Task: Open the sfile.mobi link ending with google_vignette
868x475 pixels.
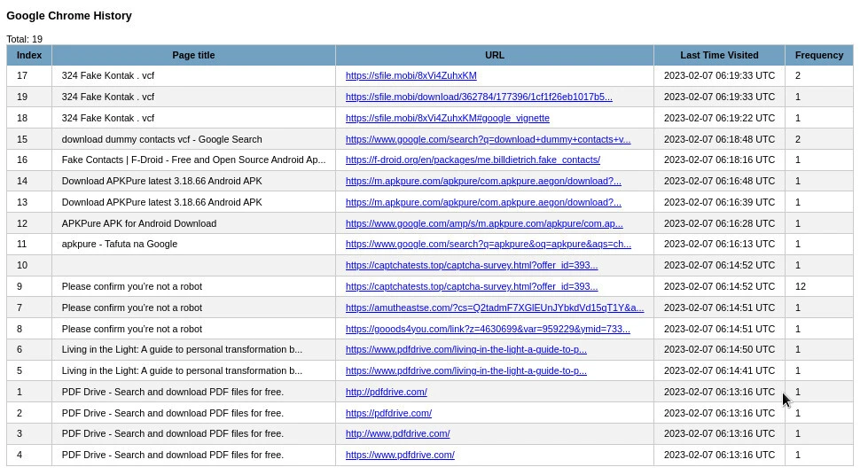Action: [x=447, y=118]
